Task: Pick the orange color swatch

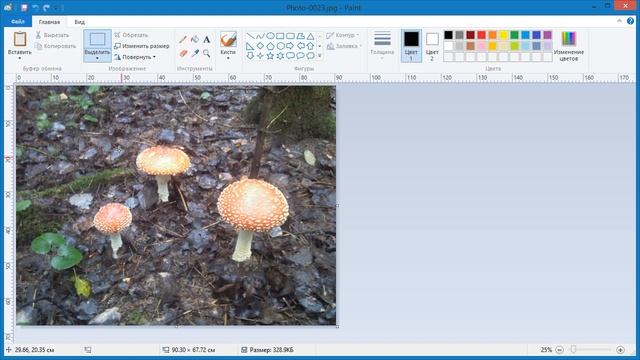Action: point(493,35)
